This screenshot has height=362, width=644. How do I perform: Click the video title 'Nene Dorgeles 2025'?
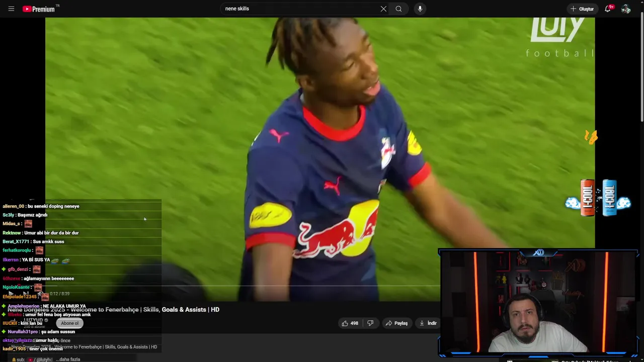click(x=113, y=310)
